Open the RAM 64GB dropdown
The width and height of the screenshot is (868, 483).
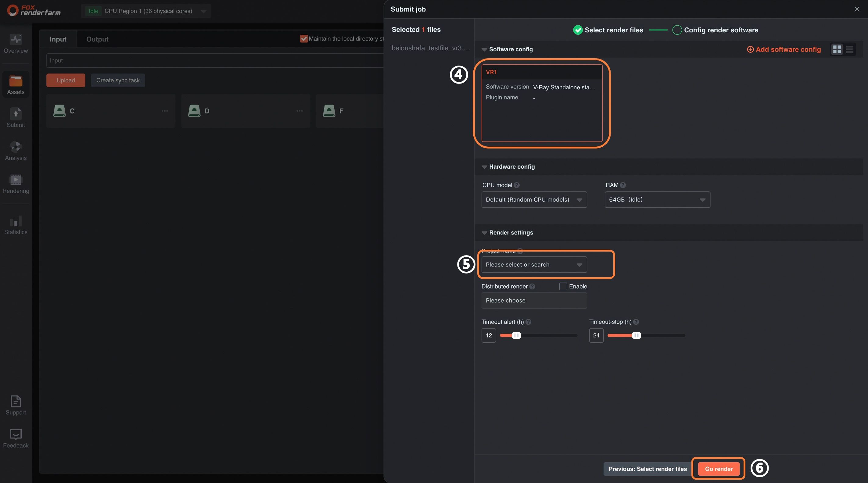coord(657,199)
